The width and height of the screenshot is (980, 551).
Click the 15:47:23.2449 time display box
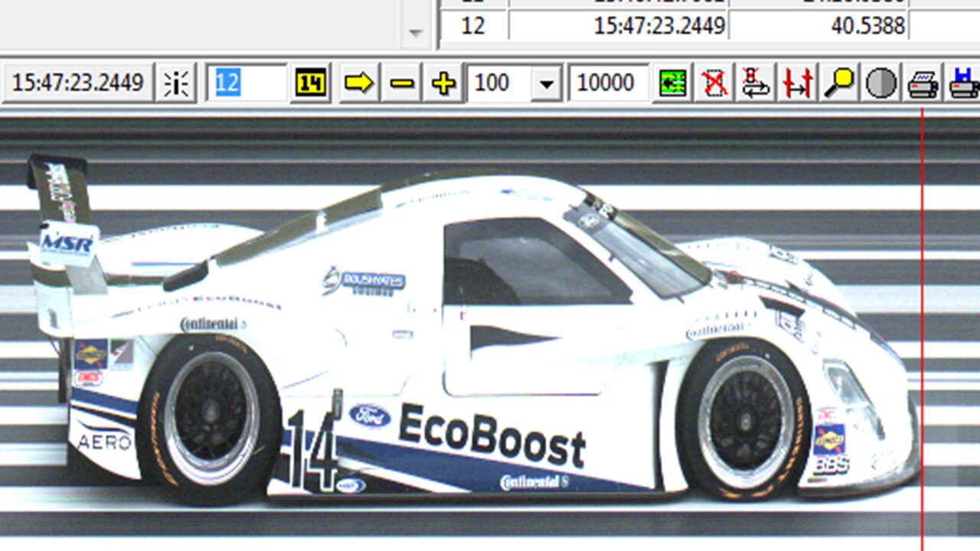[x=77, y=83]
